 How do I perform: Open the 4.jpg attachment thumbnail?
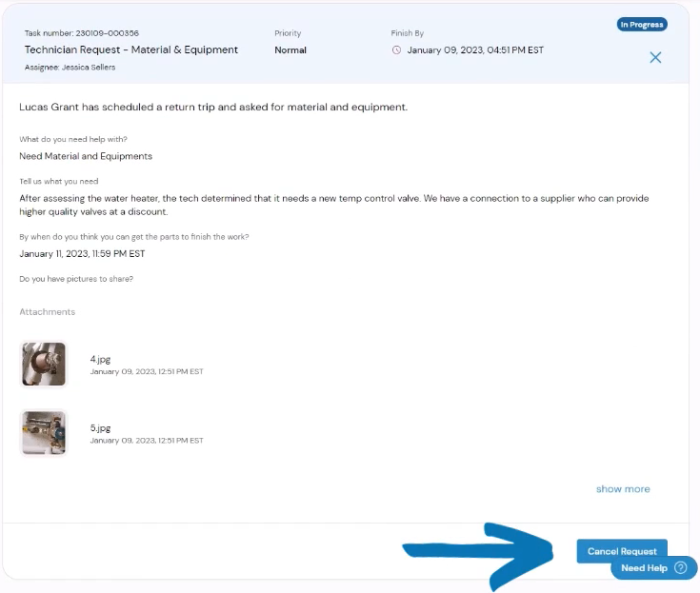44,365
